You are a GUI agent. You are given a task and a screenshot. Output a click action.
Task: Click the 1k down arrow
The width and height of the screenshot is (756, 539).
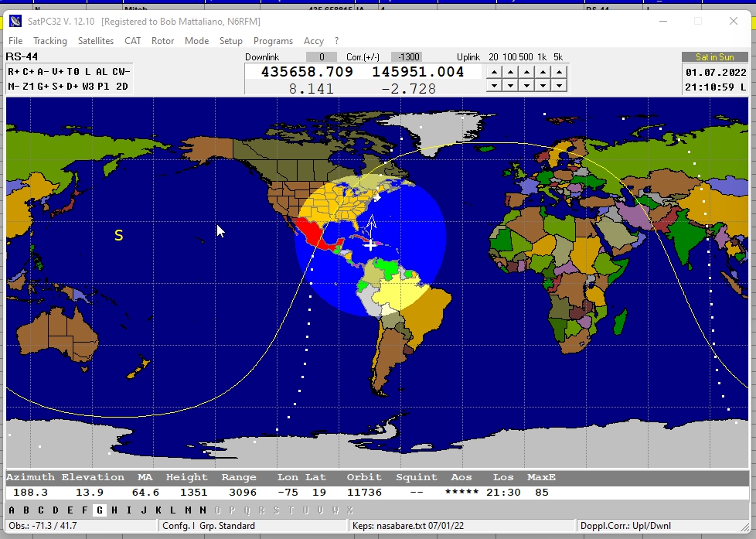[543, 85]
